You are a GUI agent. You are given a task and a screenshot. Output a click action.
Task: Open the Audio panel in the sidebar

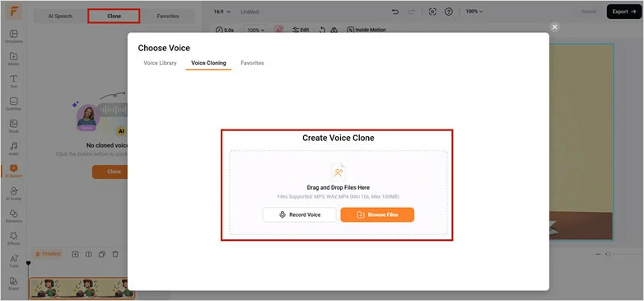13,148
